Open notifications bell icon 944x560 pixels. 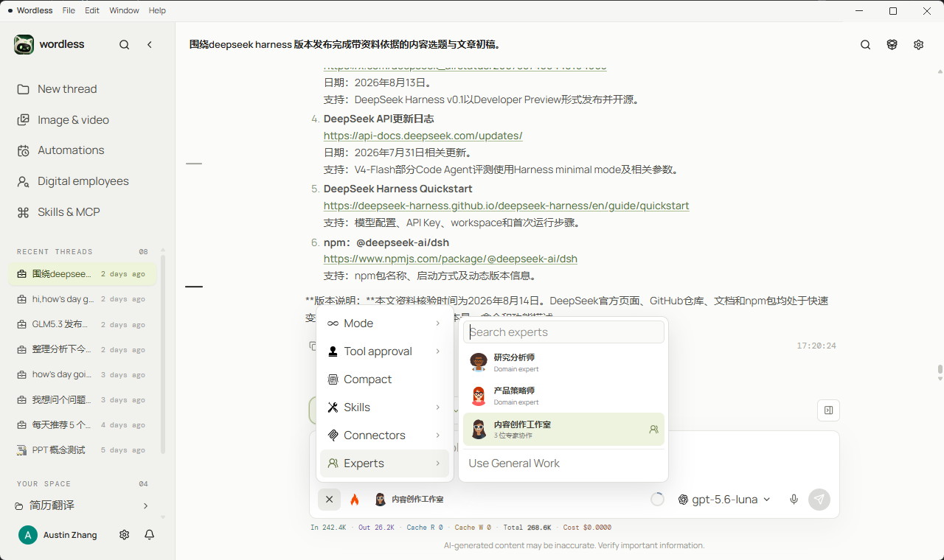click(x=150, y=535)
